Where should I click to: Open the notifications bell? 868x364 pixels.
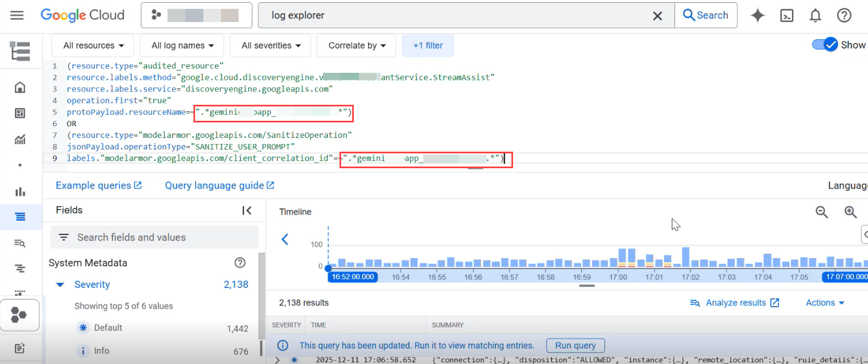click(815, 15)
